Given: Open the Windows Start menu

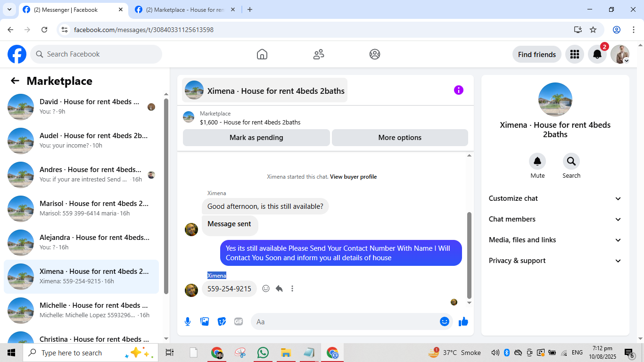Looking at the screenshot, I should click(11, 353).
